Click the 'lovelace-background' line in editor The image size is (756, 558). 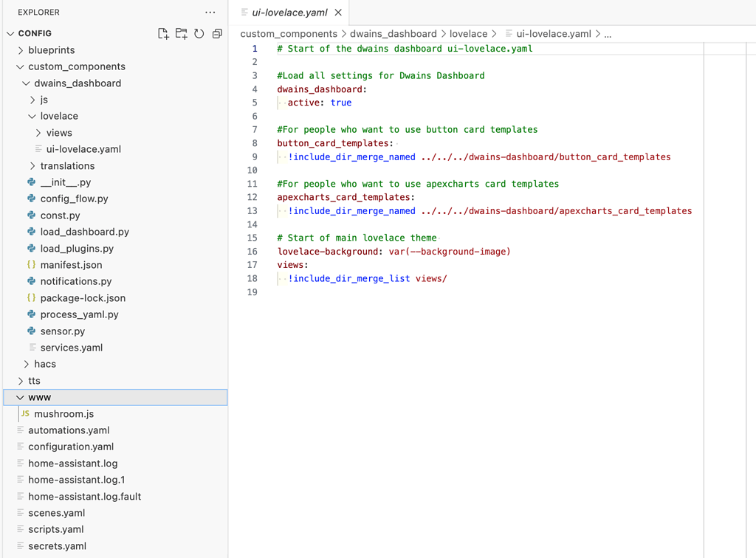coord(394,252)
